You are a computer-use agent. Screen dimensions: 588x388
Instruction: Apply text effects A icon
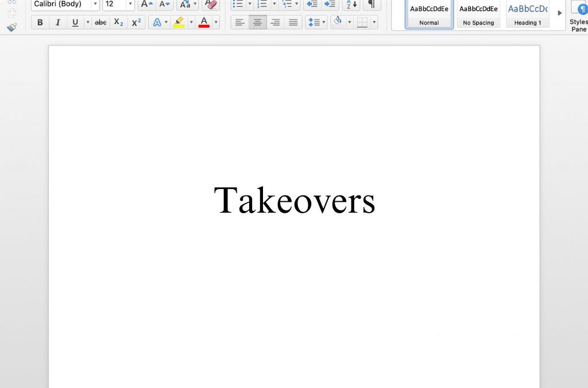157,22
